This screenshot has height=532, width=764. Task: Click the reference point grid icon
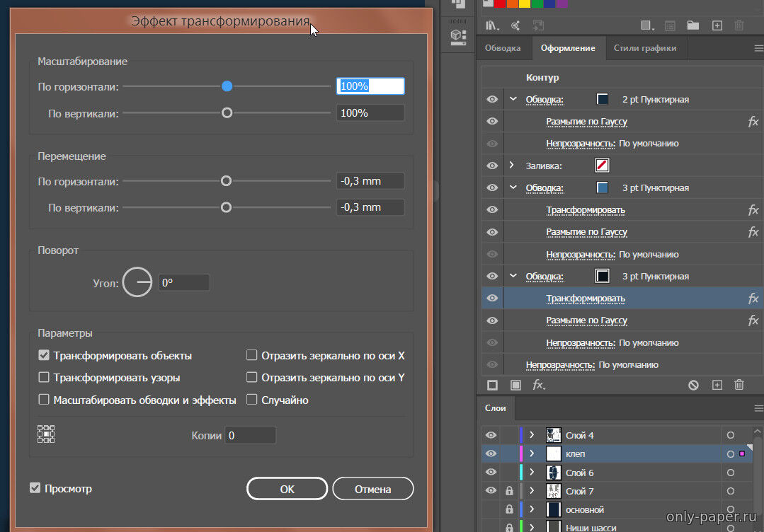(46, 434)
